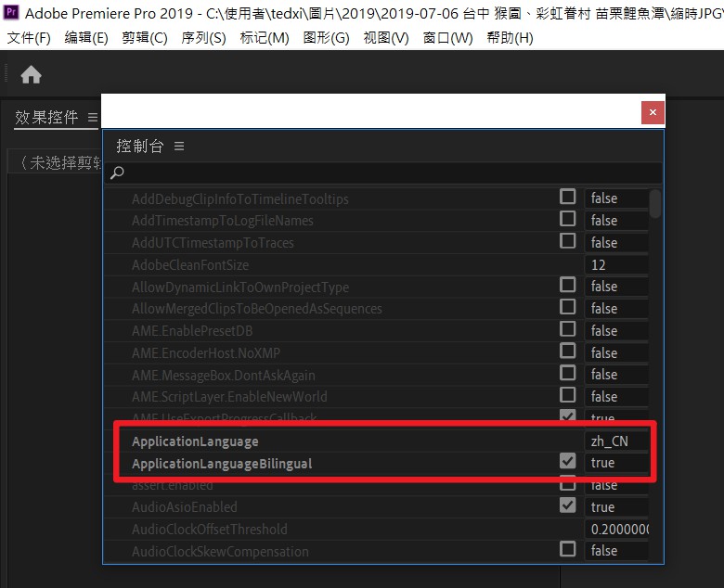Click the AudioClockSkewCompensation false value field

616,551
